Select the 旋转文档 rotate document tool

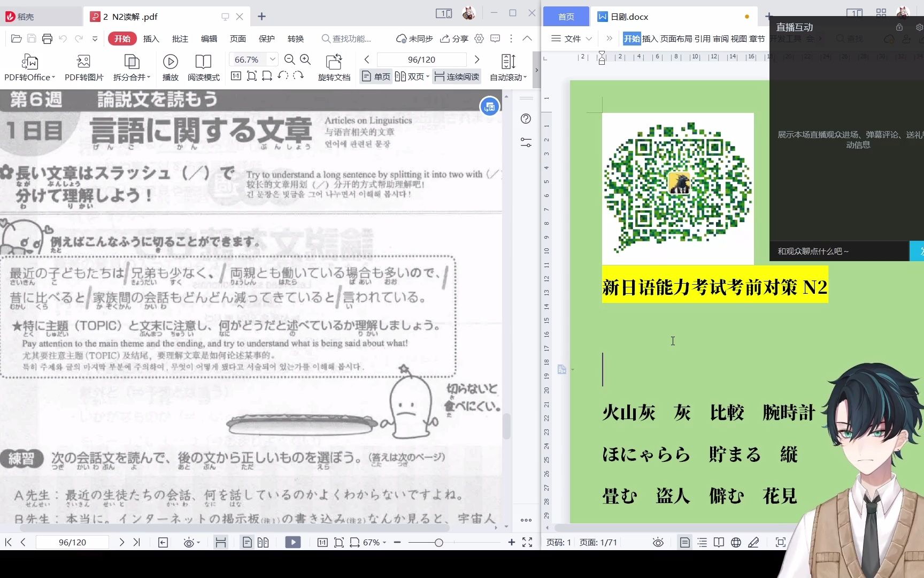(x=334, y=67)
